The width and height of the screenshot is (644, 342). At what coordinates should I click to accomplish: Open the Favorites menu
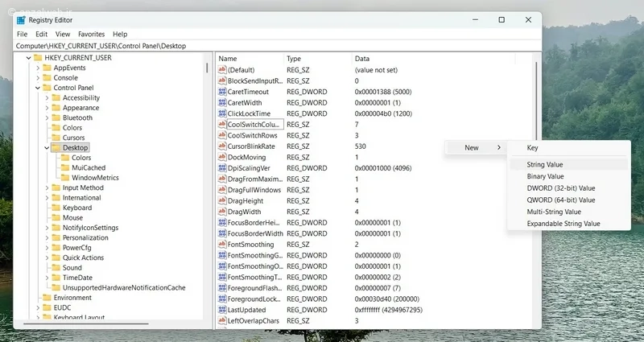pyautogui.click(x=91, y=34)
